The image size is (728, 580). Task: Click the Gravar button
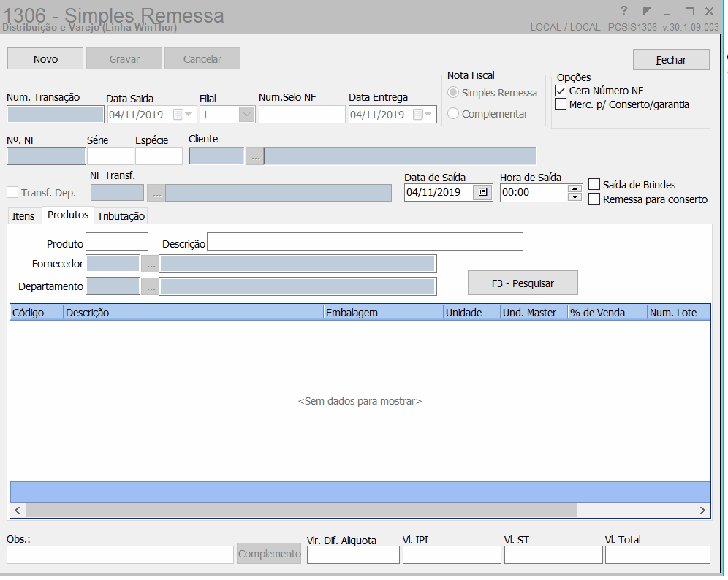(124, 59)
